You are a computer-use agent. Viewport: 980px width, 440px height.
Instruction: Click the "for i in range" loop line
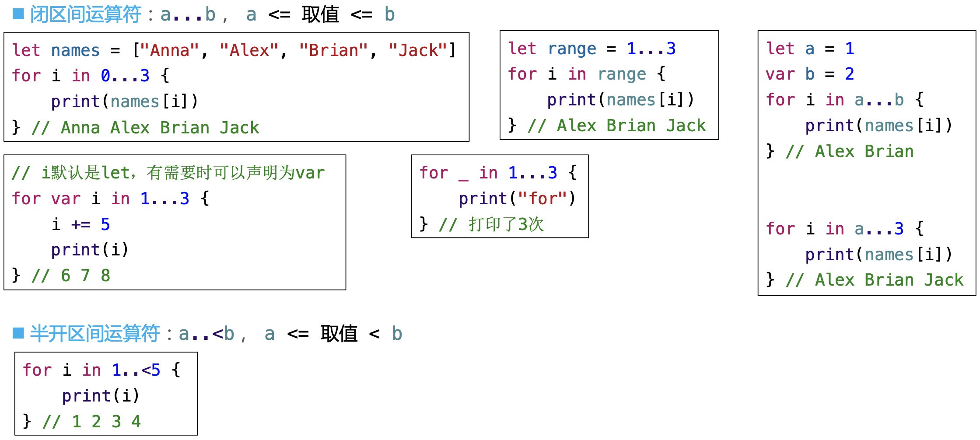(x=586, y=74)
